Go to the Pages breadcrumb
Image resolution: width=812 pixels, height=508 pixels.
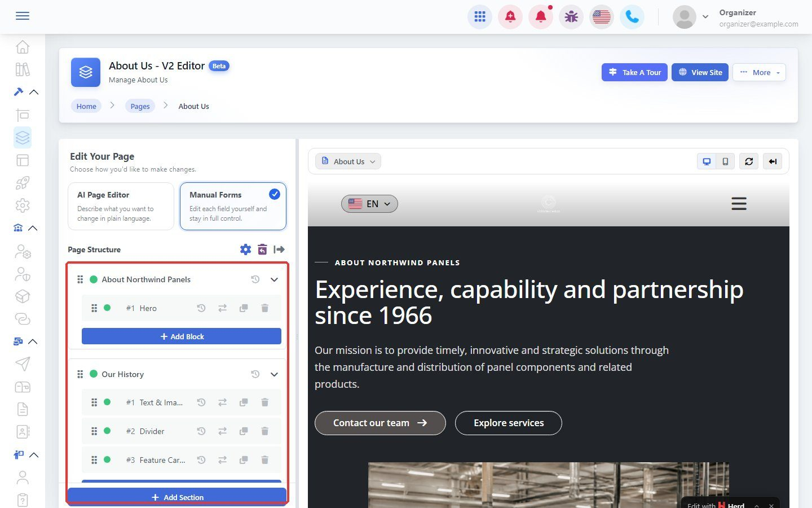pos(140,106)
